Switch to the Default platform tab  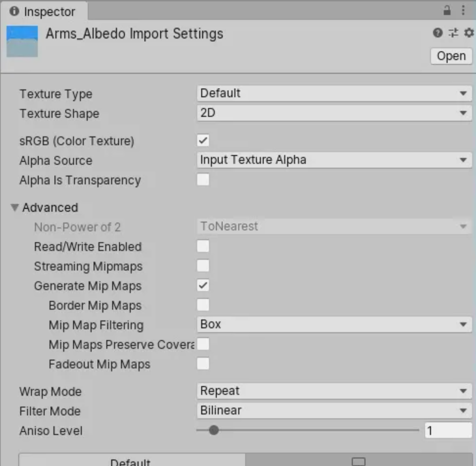pos(131,460)
